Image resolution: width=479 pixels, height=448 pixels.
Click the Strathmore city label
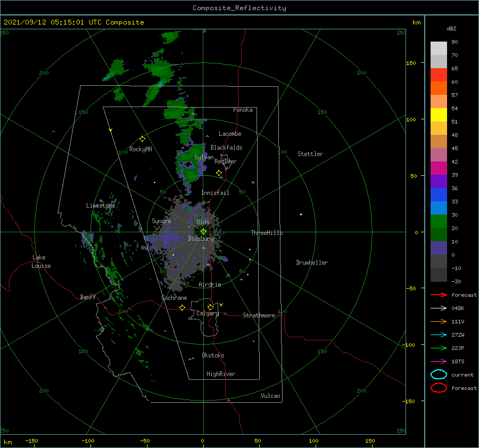click(259, 315)
